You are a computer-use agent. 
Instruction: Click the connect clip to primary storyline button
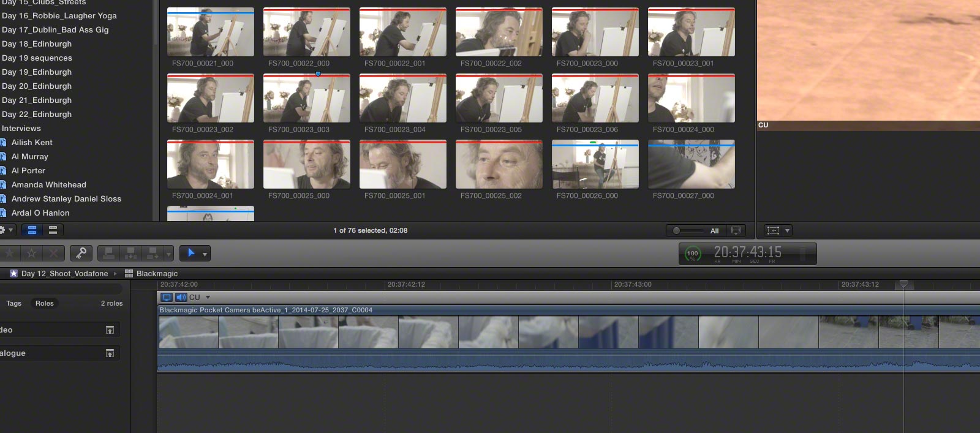tap(109, 253)
